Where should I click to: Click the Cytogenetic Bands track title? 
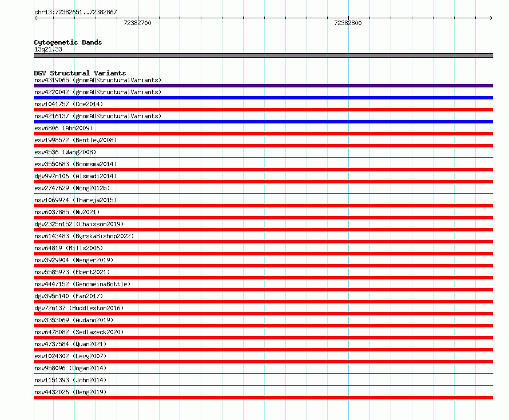[x=68, y=42]
